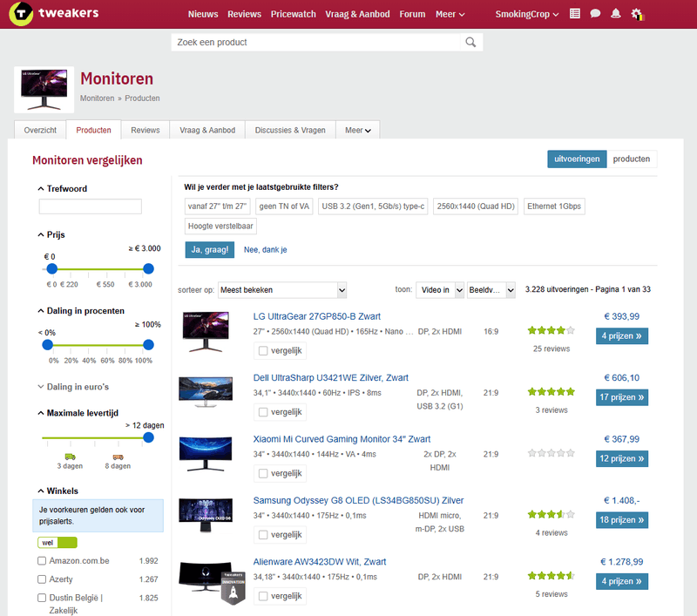The width and height of the screenshot is (697, 616).
Task: Switch view to 'producten'
Action: click(x=631, y=159)
